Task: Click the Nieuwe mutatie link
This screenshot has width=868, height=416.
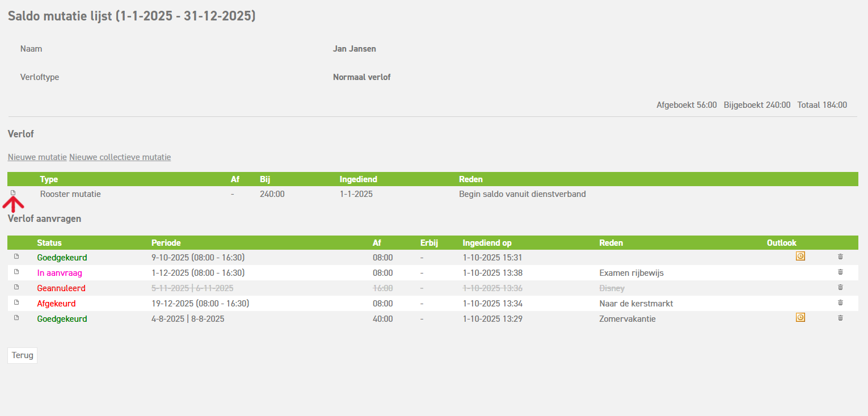Action: [37, 157]
